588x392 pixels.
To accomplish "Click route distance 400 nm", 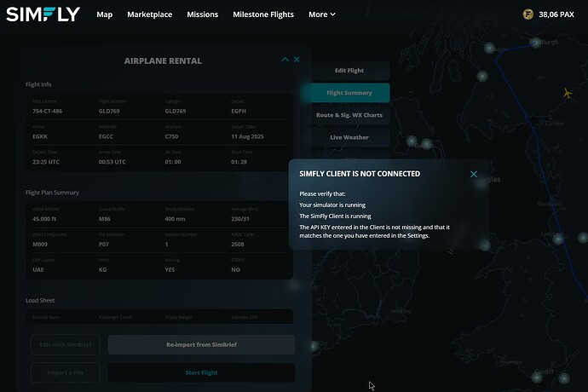I will coord(175,219).
